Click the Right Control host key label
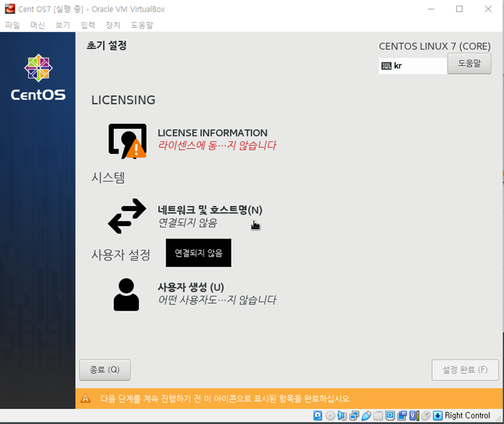Image resolution: width=504 pixels, height=424 pixels. point(467,416)
